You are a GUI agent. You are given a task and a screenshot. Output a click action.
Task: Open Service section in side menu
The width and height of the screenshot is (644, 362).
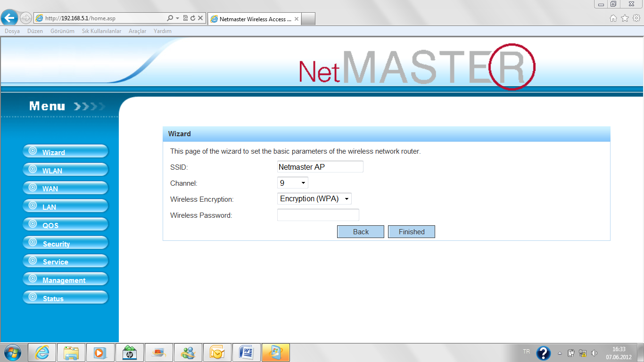tap(66, 261)
